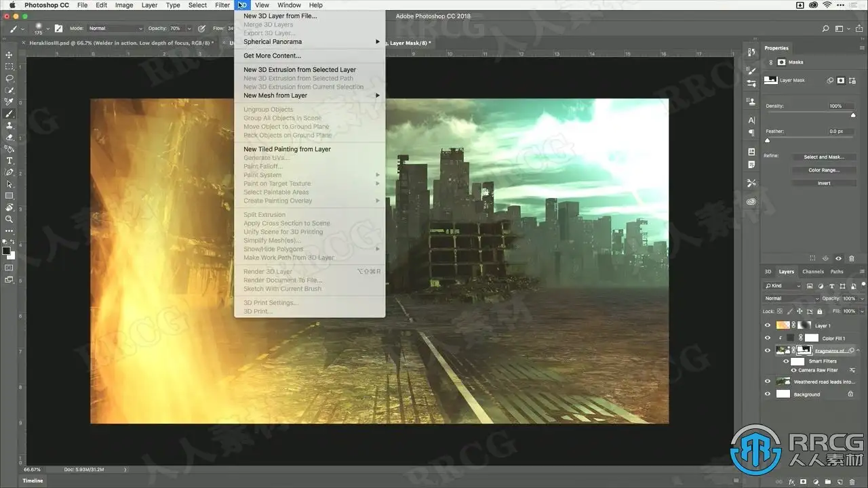This screenshot has height=488, width=868.
Task: Click add pixel mask icon in Properties
Action: (x=841, y=80)
